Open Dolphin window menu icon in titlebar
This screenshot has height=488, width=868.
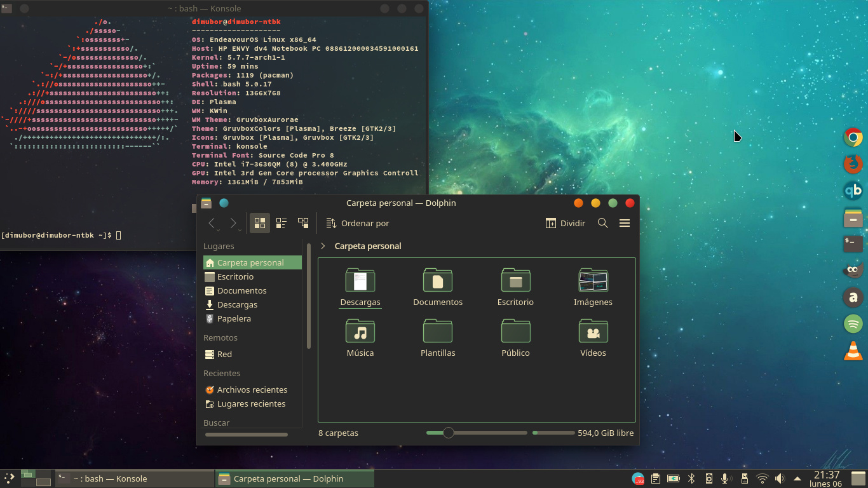[206, 203]
